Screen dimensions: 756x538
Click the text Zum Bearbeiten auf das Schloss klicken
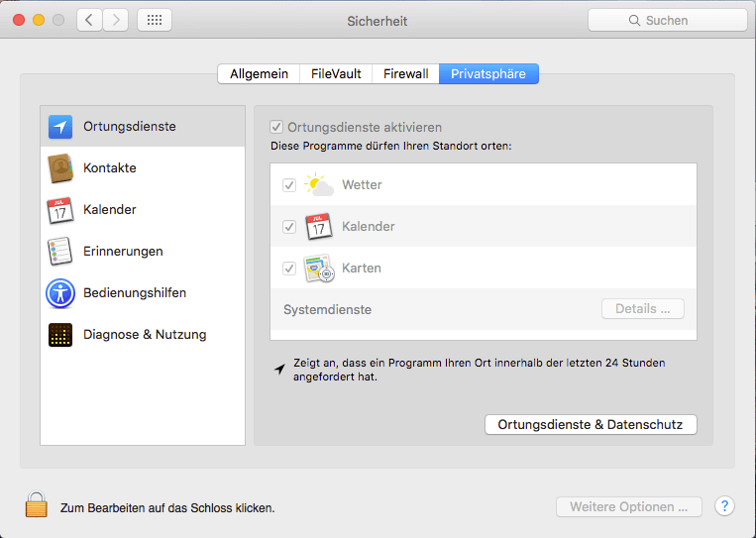click(167, 508)
